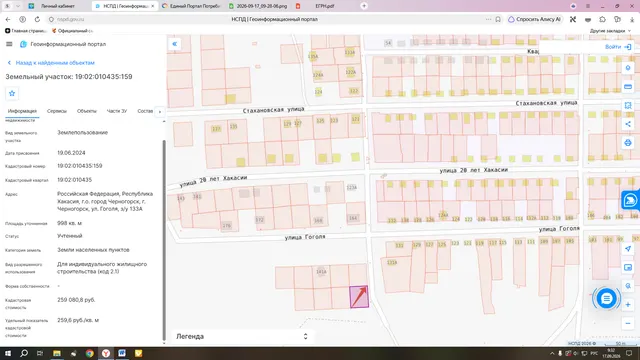This screenshot has width=640, height=360.
Task: Open the Состав tab
Action: pos(145,111)
